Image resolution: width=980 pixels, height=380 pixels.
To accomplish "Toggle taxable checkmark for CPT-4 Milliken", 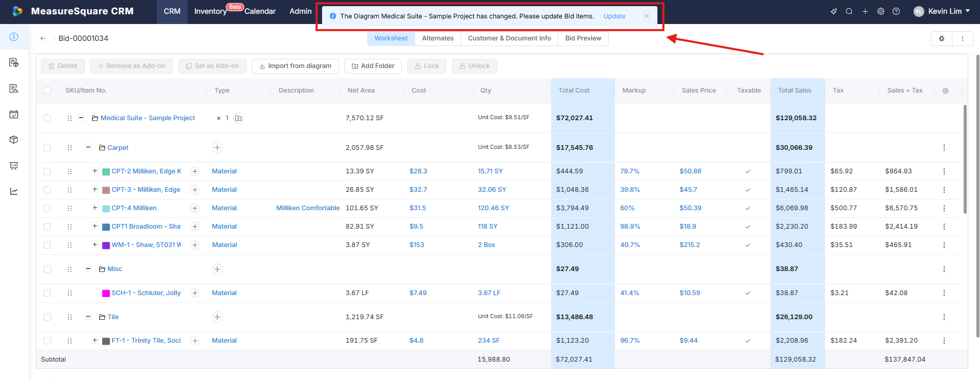I will pyautogui.click(x=748, y=208).
